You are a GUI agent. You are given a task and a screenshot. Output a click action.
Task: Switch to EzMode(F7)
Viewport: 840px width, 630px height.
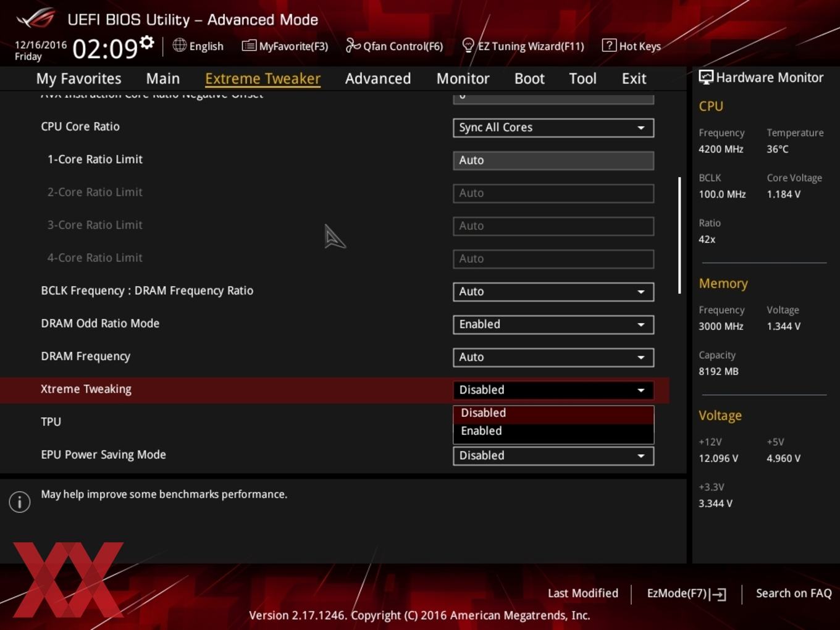[x=686, y=594]
